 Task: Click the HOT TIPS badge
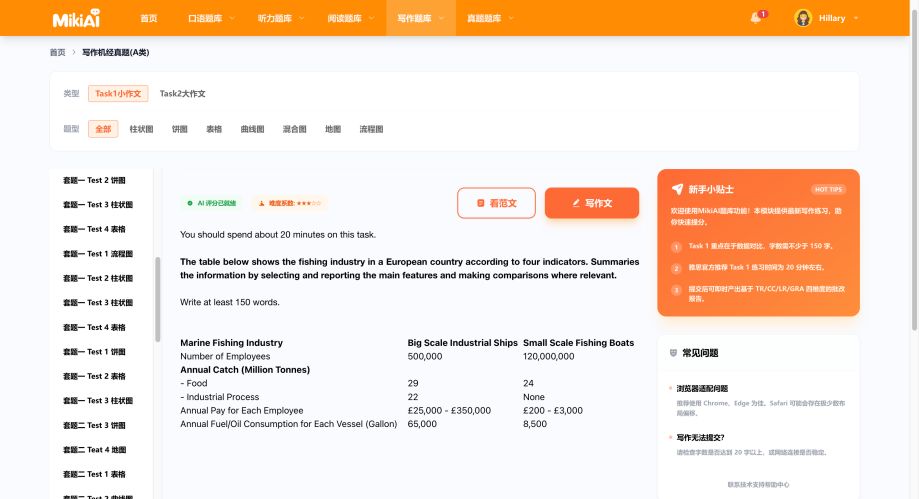coord(828,189)
